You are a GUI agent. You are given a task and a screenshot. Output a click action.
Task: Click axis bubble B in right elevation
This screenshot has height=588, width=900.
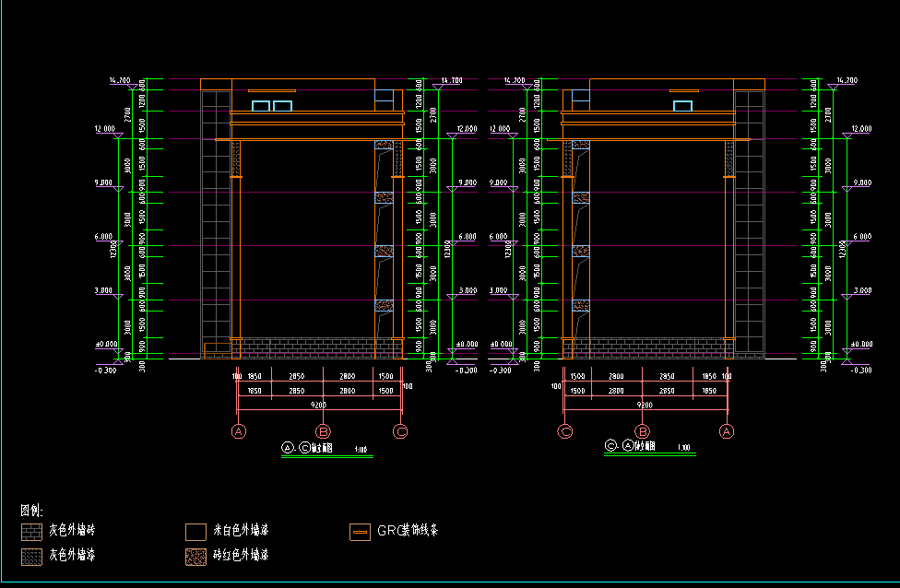(x=644, y=431)
